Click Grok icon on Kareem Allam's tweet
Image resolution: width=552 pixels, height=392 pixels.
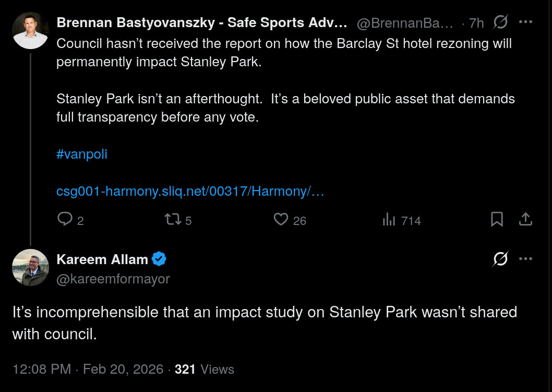(500, 259)
